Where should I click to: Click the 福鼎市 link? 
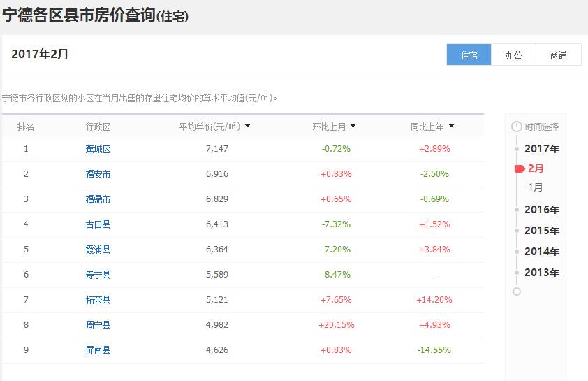point(98,199)
